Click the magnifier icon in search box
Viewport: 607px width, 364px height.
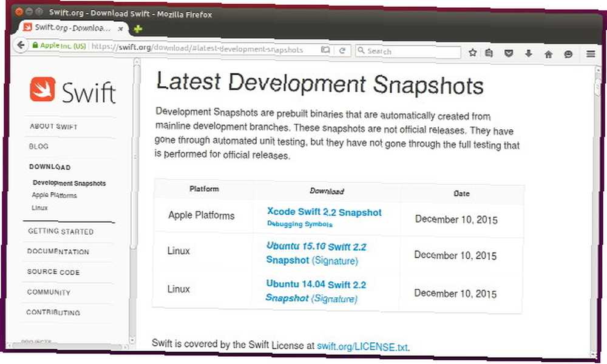361,50
